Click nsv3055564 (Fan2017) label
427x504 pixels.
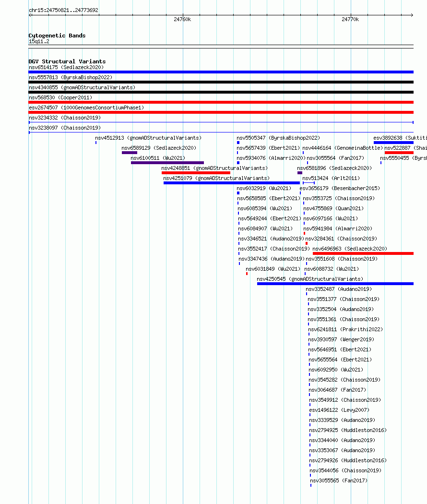click(335, 158)
